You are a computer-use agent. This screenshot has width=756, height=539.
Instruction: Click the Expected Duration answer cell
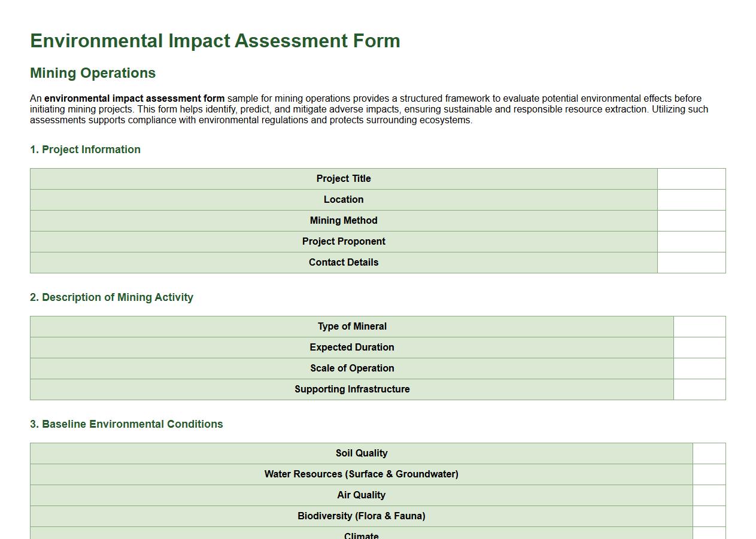pyautogui.click(x=699, y=347)
